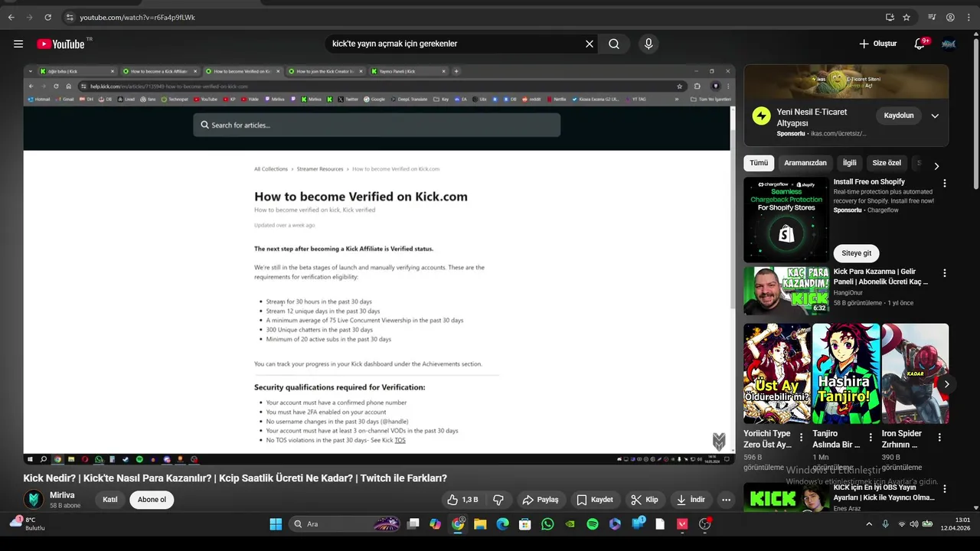Open Valorant from the taskbar
980x551 pixels.
[682, 524]
